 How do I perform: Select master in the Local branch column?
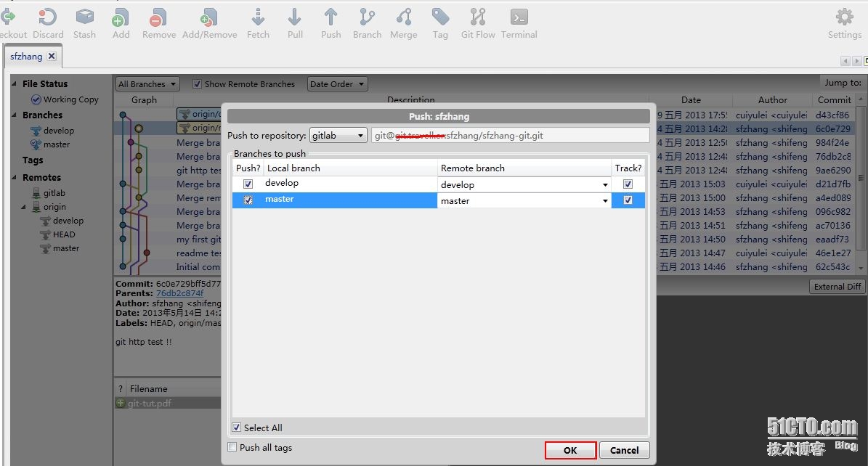[x=280, y=199]
